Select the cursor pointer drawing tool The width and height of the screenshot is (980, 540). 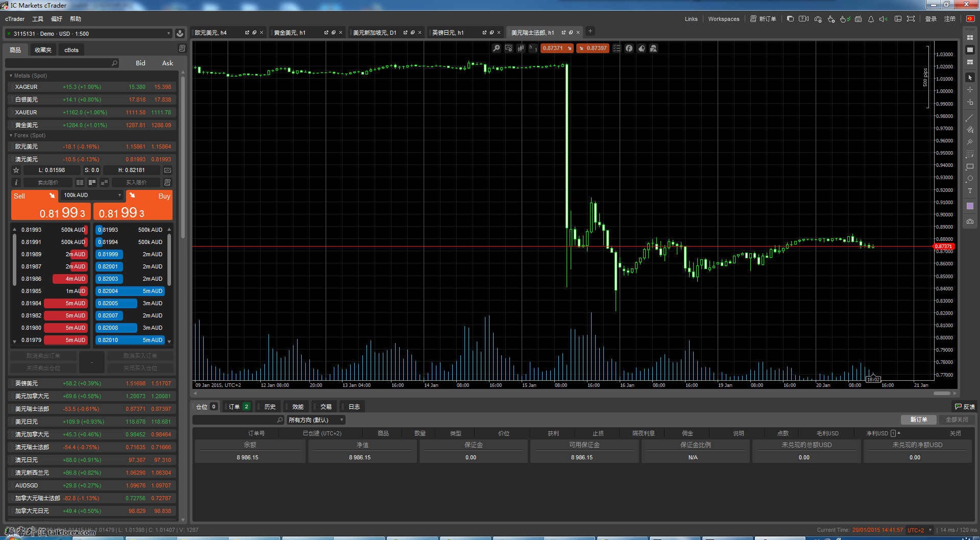[x=970, y=78]
